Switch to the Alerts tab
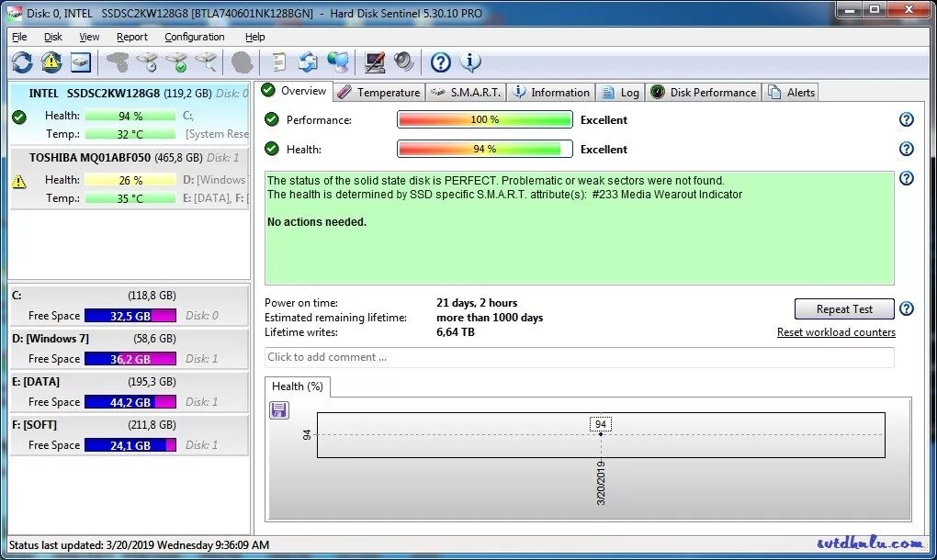937x560 pixels. (791, 93)
